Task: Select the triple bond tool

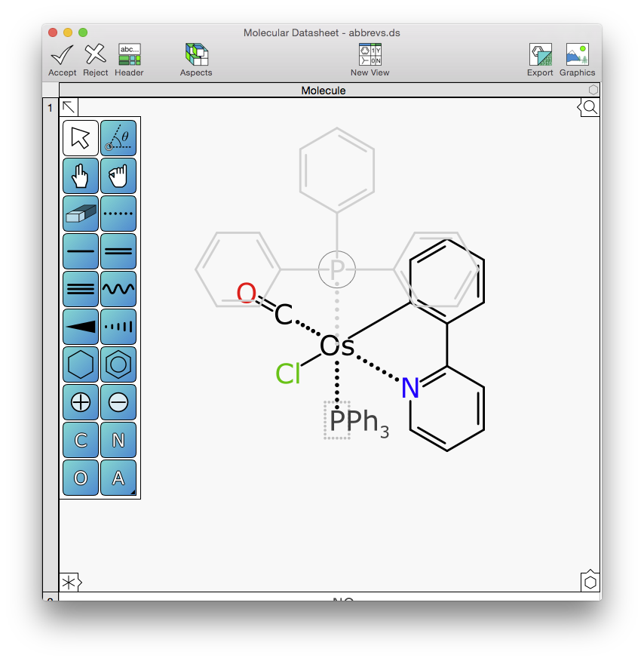Action: 81,289
